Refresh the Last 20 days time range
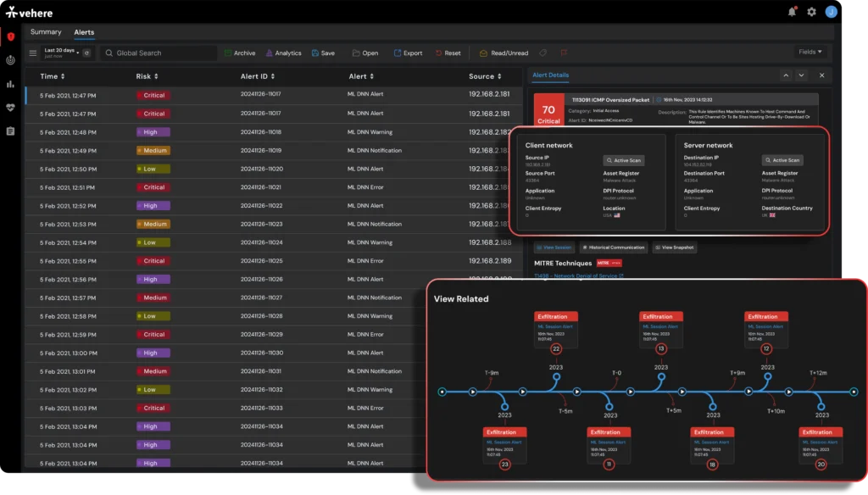This screenshot has width=868, height=495. point(86,53)
